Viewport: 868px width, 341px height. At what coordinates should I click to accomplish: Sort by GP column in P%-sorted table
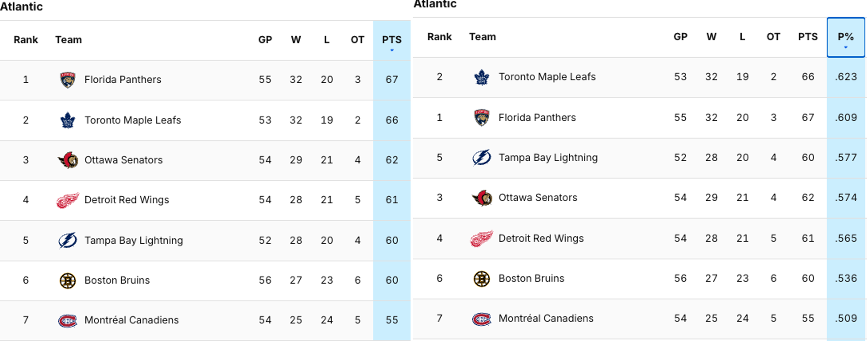click(x=680, y=37)
